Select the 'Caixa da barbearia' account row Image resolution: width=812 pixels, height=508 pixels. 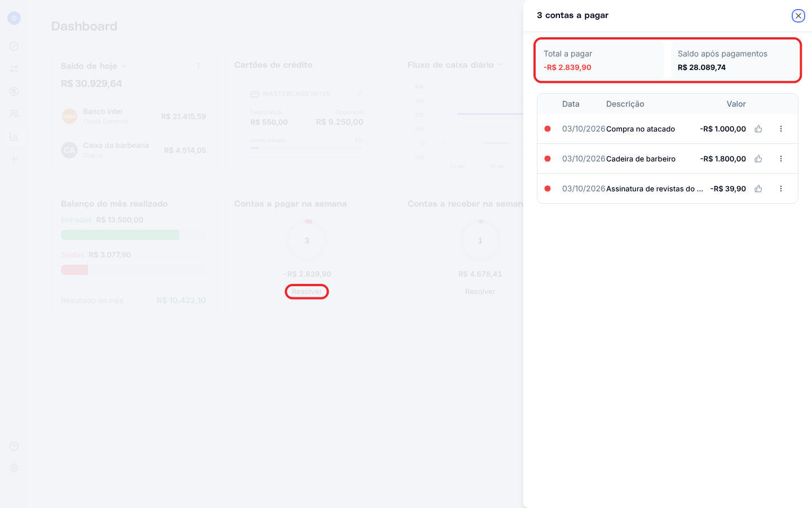pos(134,150)
